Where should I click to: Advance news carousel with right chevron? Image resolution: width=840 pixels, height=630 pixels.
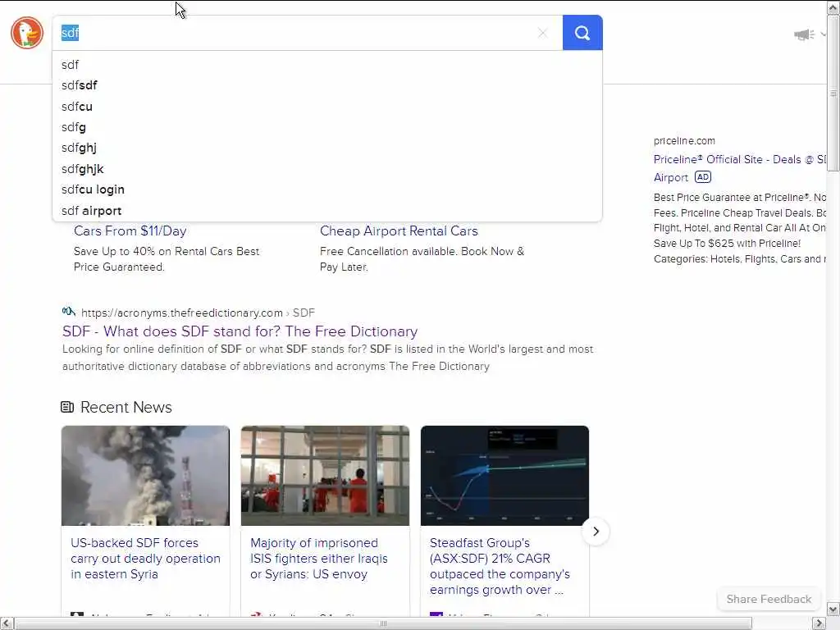(x=596, y=532)
